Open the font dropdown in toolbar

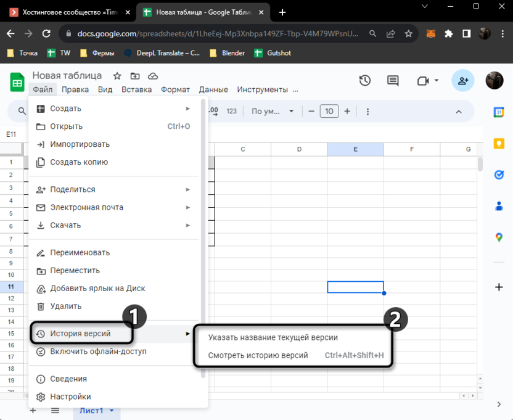tap(273, 112)
